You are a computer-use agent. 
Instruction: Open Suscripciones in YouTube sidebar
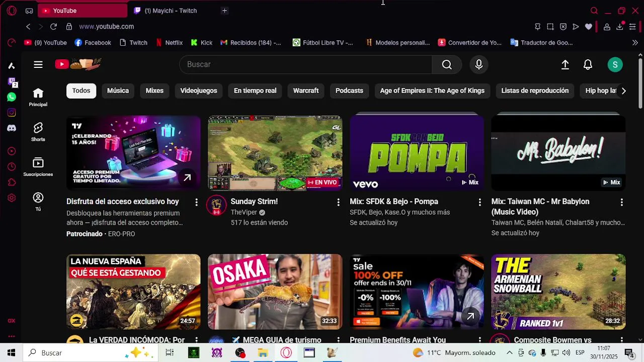38,167
